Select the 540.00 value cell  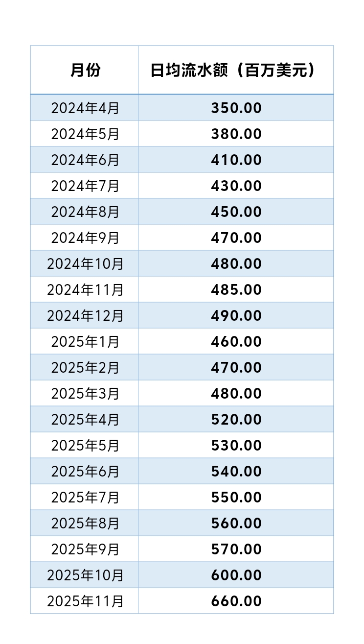(x=236, y=471)
